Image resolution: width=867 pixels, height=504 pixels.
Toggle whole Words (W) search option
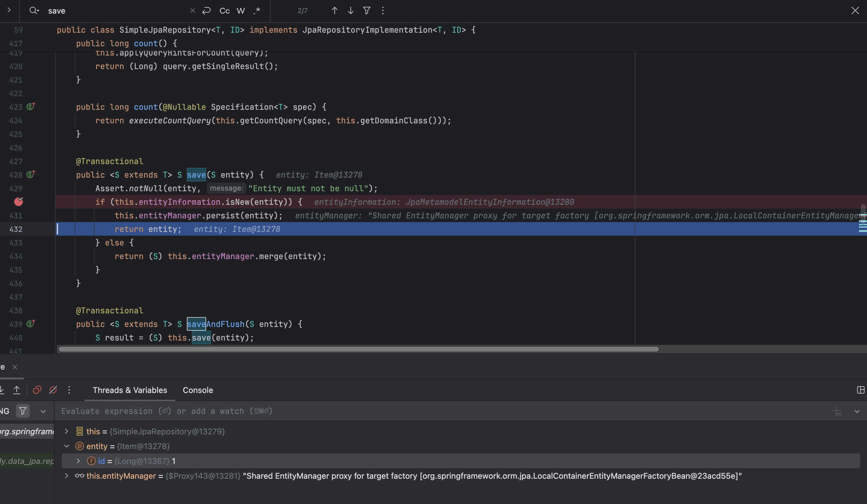(241, 11)
